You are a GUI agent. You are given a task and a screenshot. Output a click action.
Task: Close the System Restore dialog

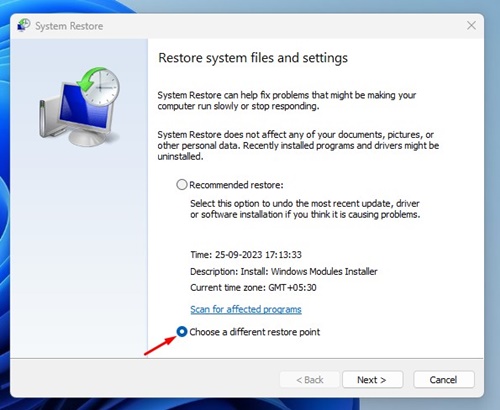(471, 25)
